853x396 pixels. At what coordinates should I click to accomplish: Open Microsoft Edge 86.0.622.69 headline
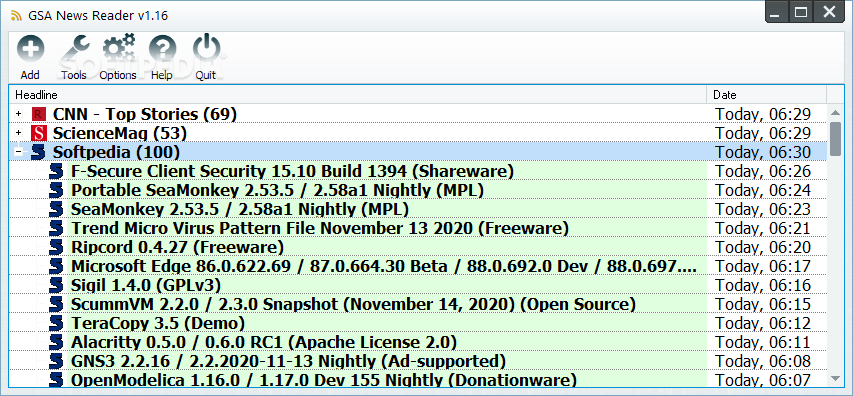384,267
